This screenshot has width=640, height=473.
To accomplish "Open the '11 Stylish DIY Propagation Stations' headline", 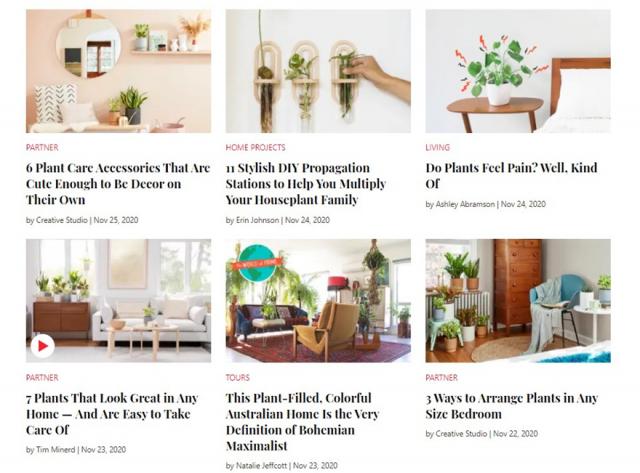I will click(306, 184).
